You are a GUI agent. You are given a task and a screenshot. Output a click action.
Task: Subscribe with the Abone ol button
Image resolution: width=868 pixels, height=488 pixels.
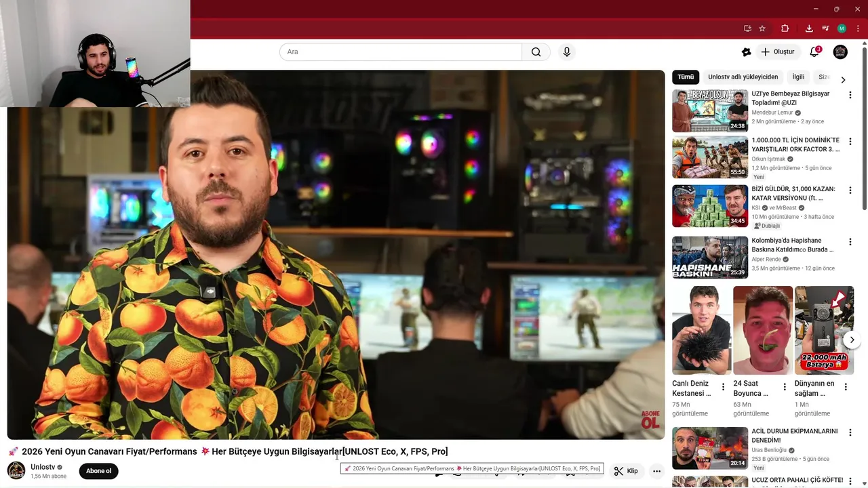click(99, 471)
